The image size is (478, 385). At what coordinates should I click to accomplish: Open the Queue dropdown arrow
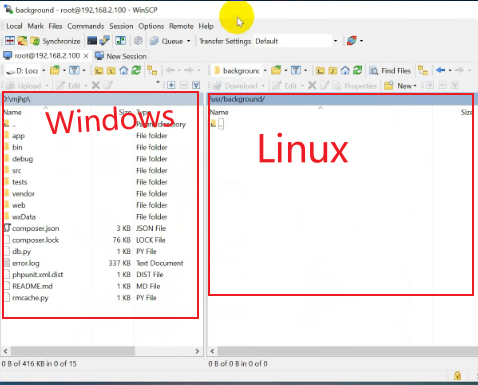coord(189,41)
